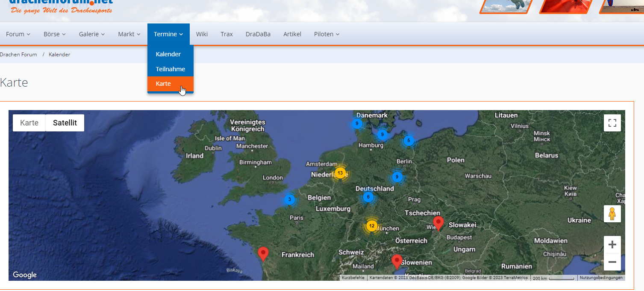
Task: Open yellow cluster 12 near München
Action: pos(372,226)
